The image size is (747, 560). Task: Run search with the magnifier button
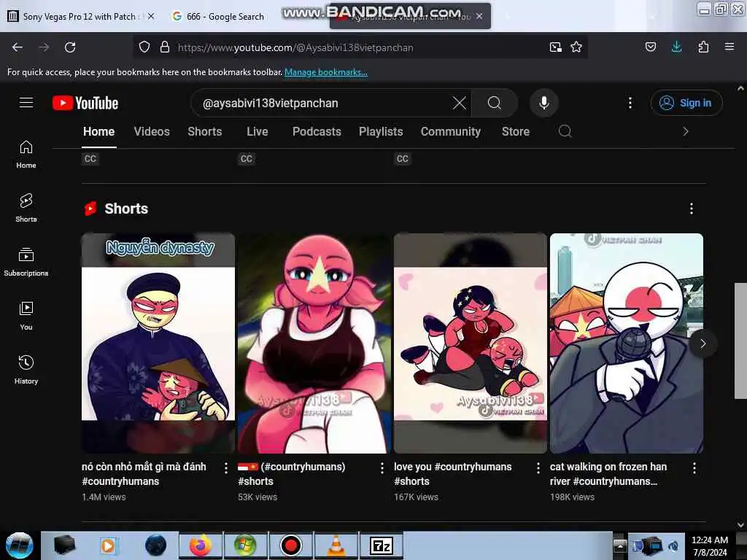point(495,103)
